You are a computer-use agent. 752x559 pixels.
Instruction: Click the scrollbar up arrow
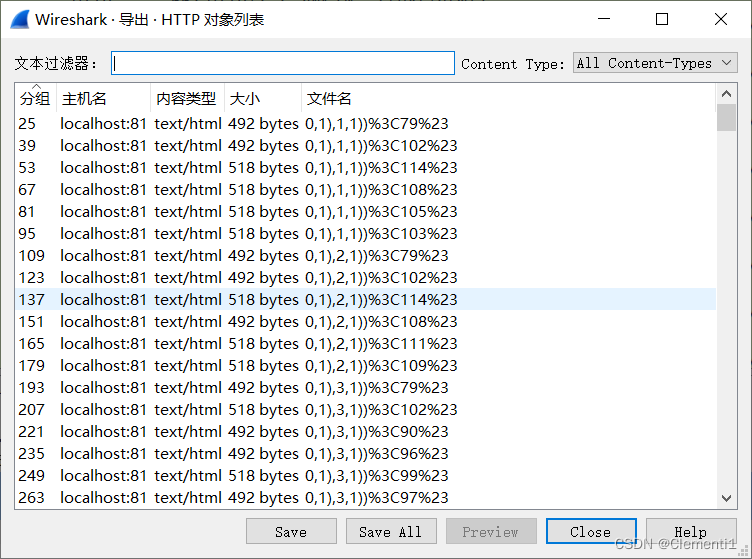click(x=726, y=93)
